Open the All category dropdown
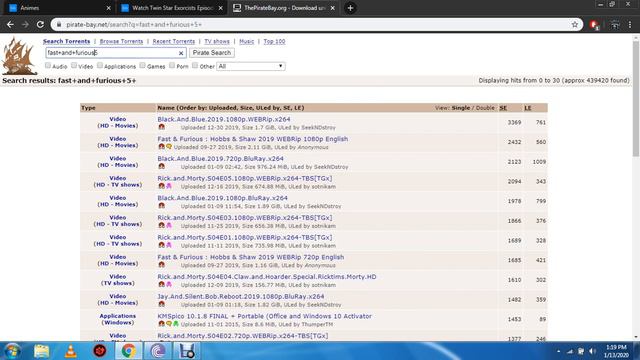This screenshot has width=640, height=360. (x=251, y=66)
